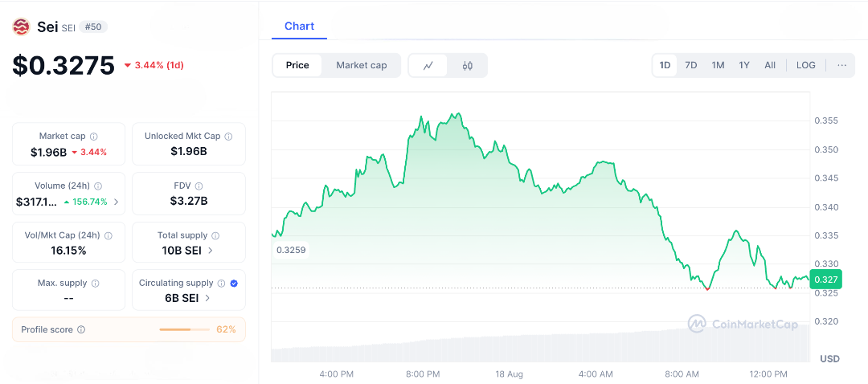Click the Market cap $1.96B value
868x384 pixels.
tap(49, 152)
